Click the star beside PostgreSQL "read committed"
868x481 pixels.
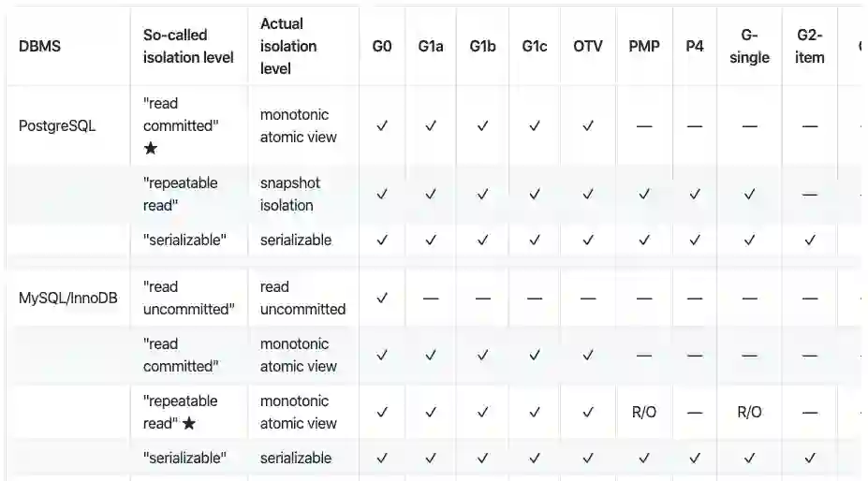click(151, 149)
